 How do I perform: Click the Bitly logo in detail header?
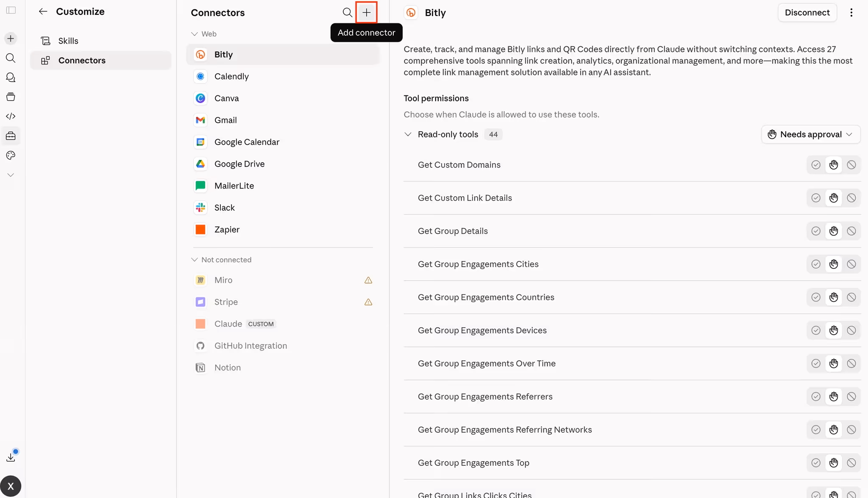click(411, 13)
